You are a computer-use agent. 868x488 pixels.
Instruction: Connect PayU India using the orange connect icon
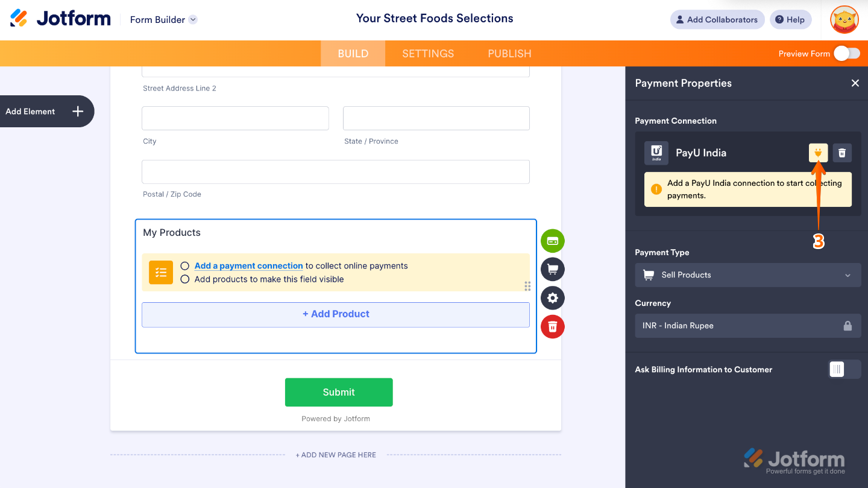click(x=817, y=153)
